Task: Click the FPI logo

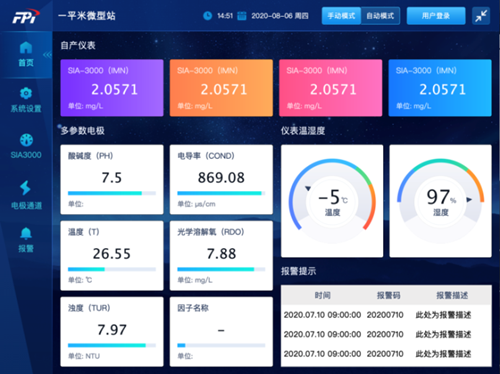Action: coord(26,16)
